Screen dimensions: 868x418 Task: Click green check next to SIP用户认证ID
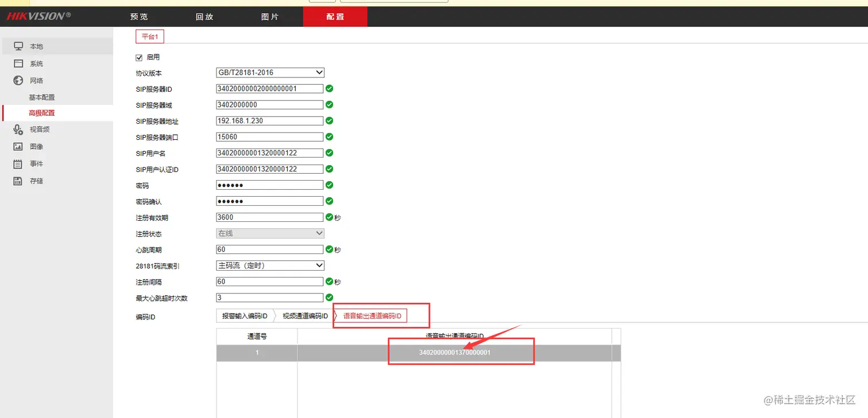pyautogui.click(x=330, y=169)
